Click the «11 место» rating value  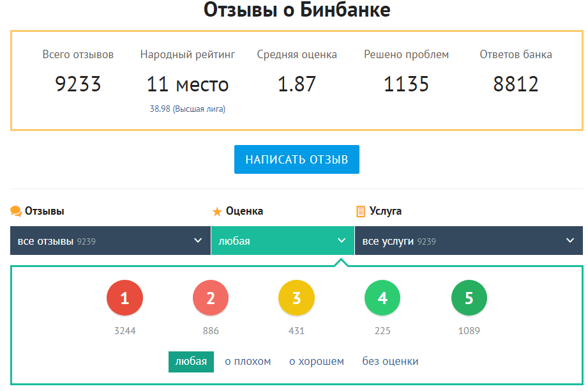188,84
